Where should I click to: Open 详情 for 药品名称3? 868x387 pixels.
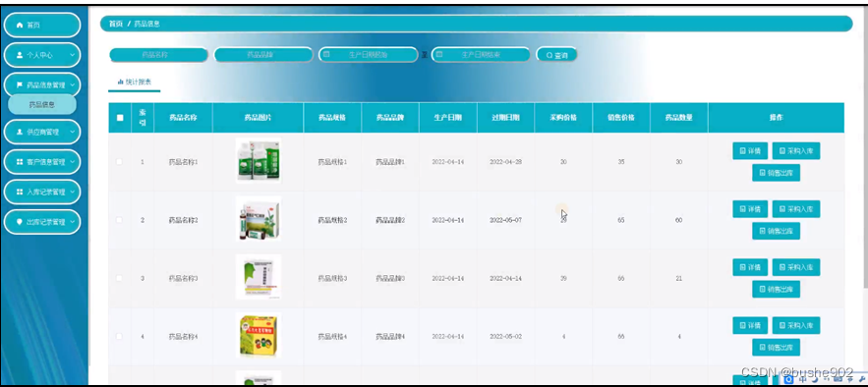[750, 267]
